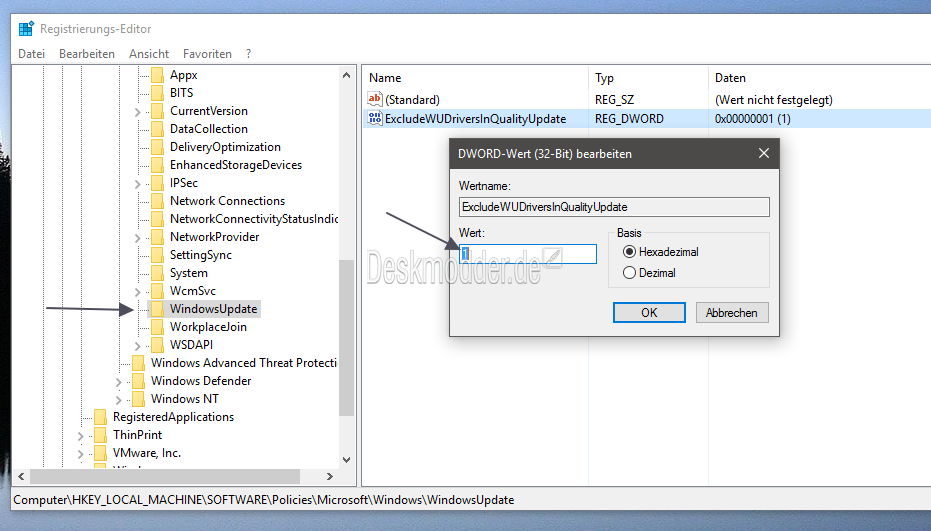931x531 pixels.
Task: Click the Network Connections folder icon
Action: coord(157,201)
